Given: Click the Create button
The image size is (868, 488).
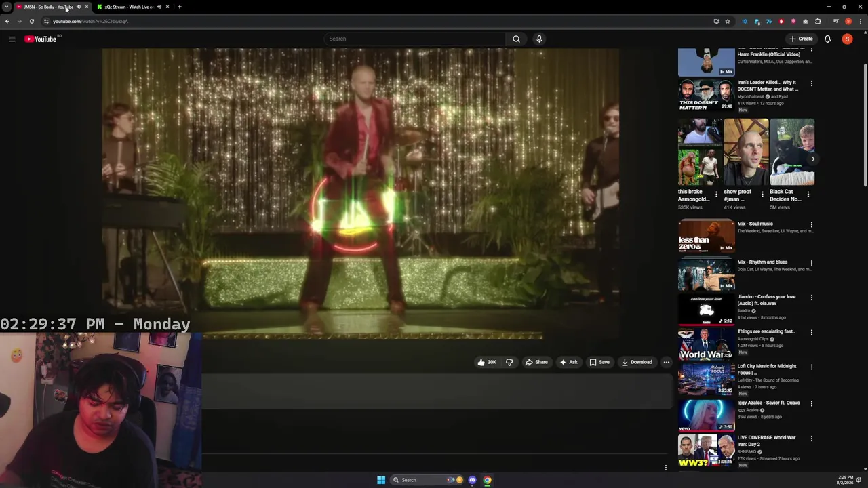Looking at the screenshot, I should (801, 39).
